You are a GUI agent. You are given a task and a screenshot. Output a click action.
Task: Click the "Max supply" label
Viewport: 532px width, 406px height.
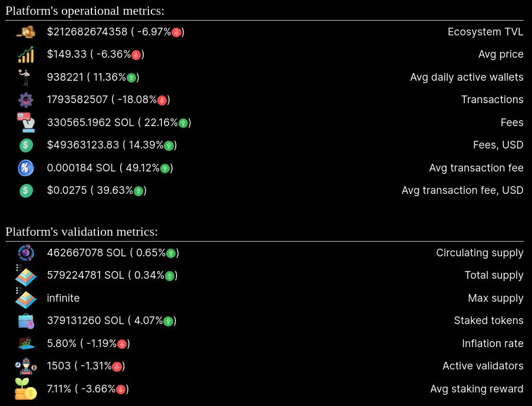pos(495,298)
